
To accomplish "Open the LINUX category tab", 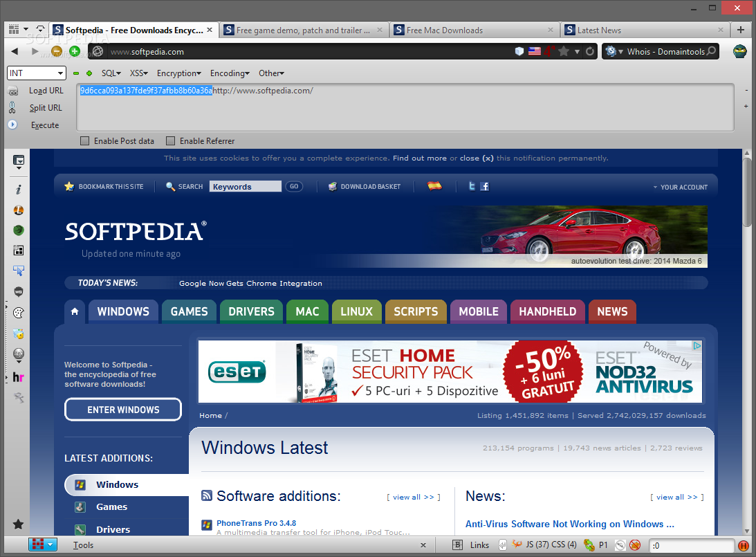I will pyautogui.click(x=357, y=311).
